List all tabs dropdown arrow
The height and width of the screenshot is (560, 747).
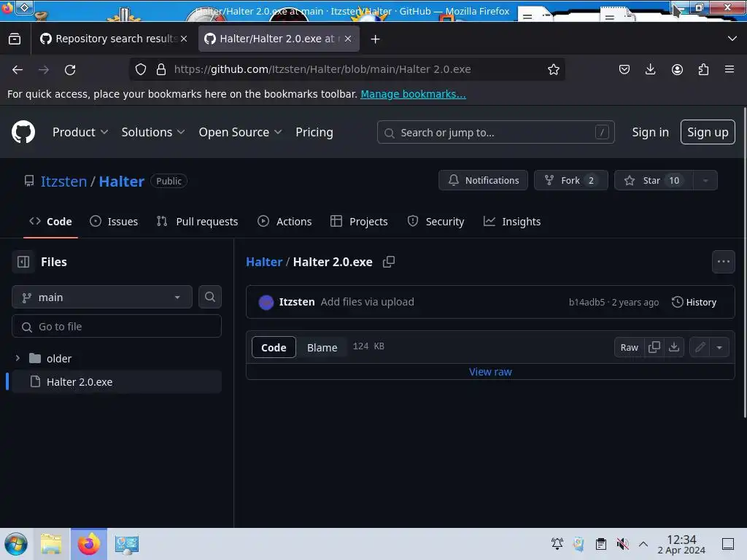(x=732, y=39)
